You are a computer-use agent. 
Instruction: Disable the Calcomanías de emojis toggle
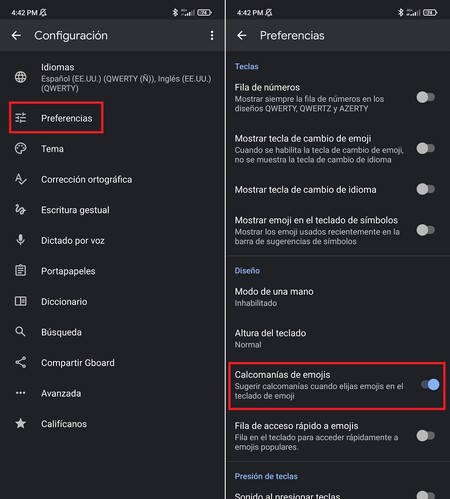[430, 385]
